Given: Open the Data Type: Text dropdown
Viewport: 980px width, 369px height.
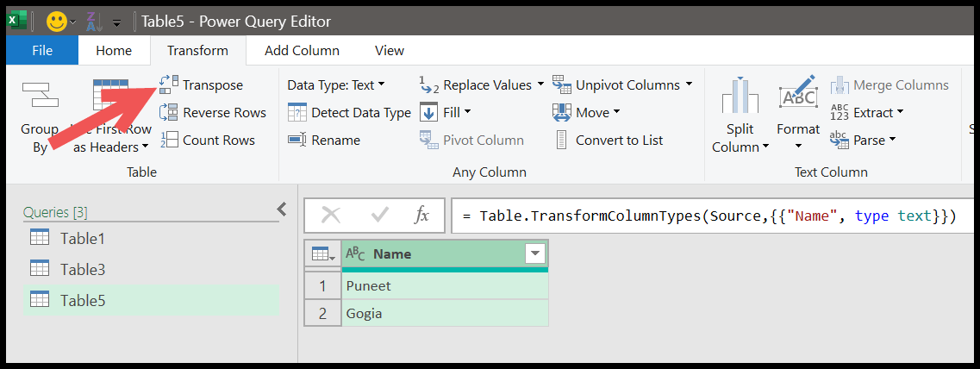Looking at the screenshot, I should pos(336,85).
